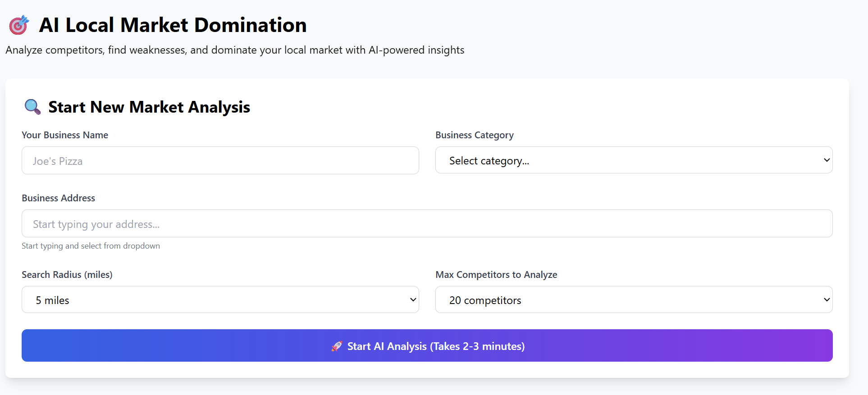Click the Search Radius (miles) label
Screen dimensions: 868x395
tap(67, 275)
